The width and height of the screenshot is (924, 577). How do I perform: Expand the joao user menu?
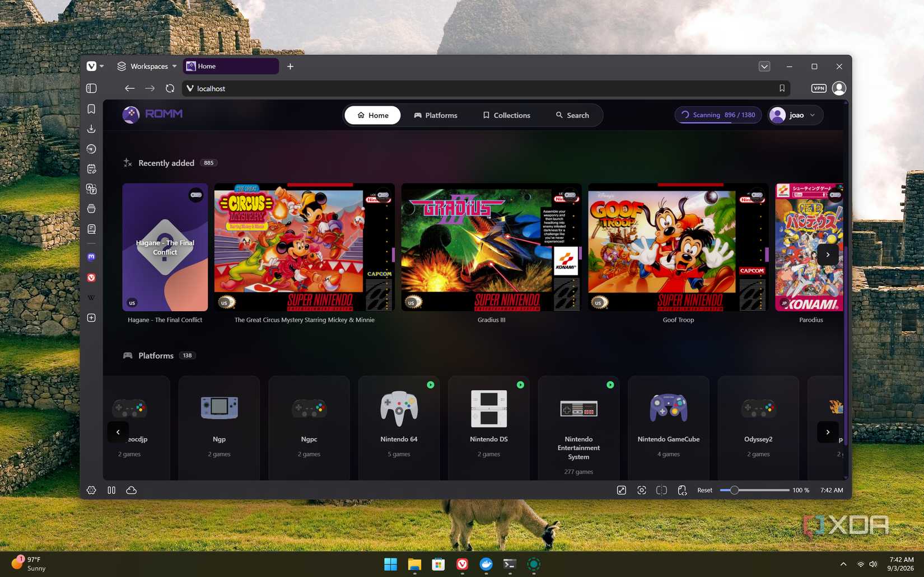coord(795,115)
